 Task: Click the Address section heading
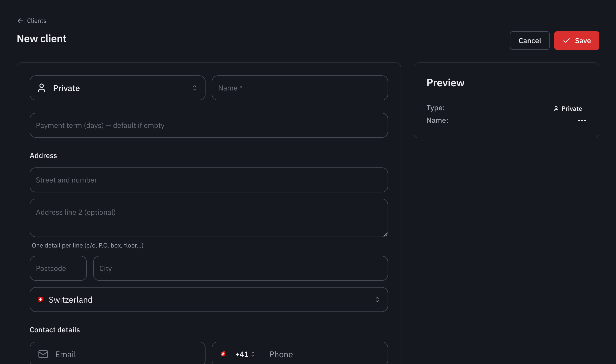click(x=43, y=155)
